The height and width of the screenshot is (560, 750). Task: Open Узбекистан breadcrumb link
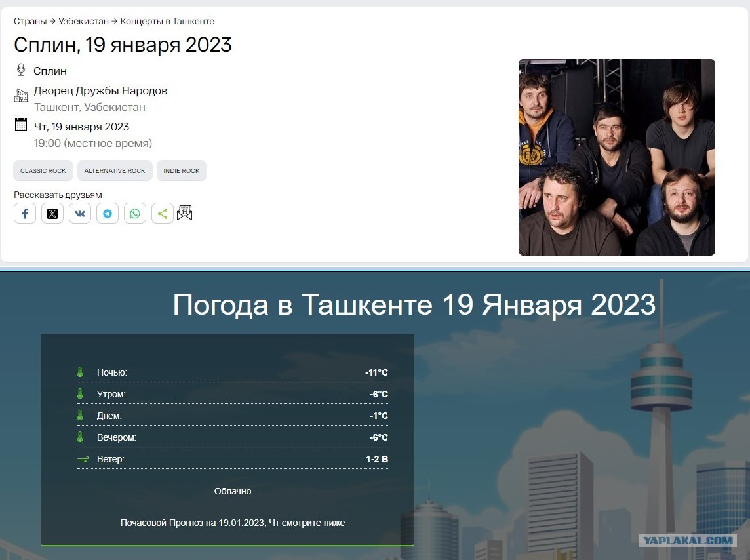point(84,21)
